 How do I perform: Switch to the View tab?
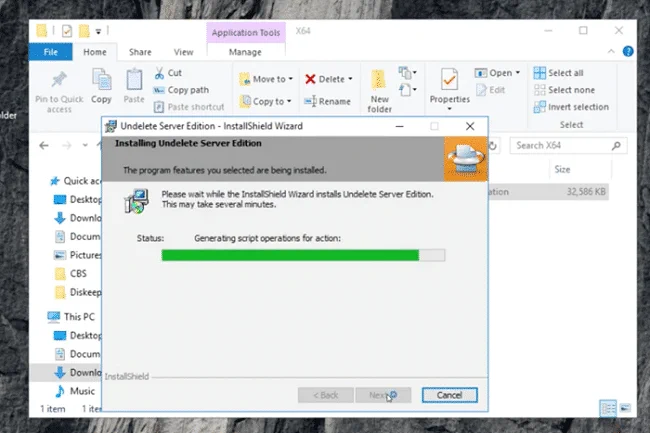coord(183,52)
